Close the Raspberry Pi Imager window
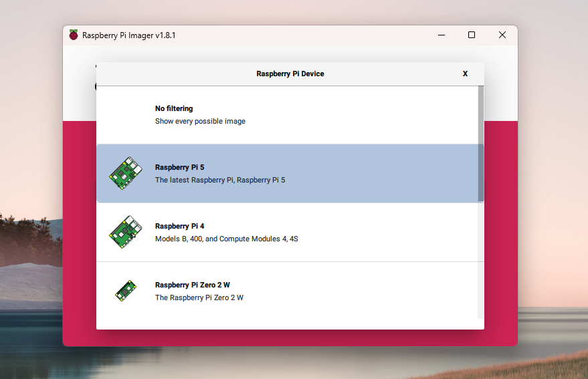This screenshot has width=588, height=379. coord(502,35)
